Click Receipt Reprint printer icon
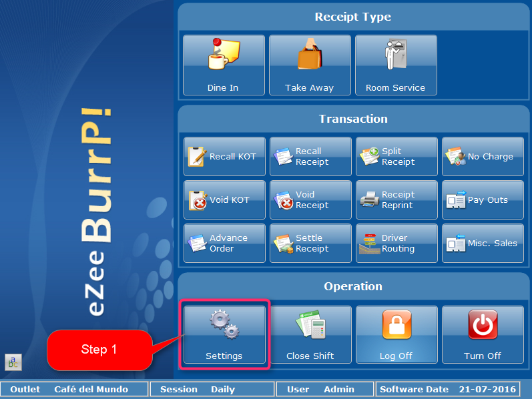This screenshot has width=532, height=399. (x=370, y=199)
